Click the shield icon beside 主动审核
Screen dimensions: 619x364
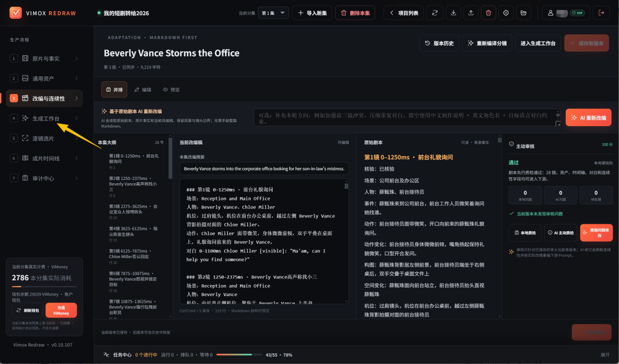(x=512, y=145)
